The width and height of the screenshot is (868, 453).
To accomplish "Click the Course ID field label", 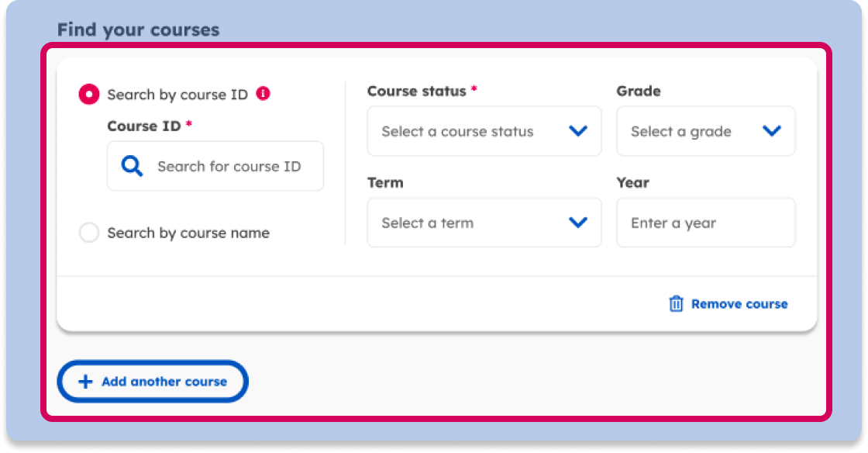I will (x=144, y=126).
